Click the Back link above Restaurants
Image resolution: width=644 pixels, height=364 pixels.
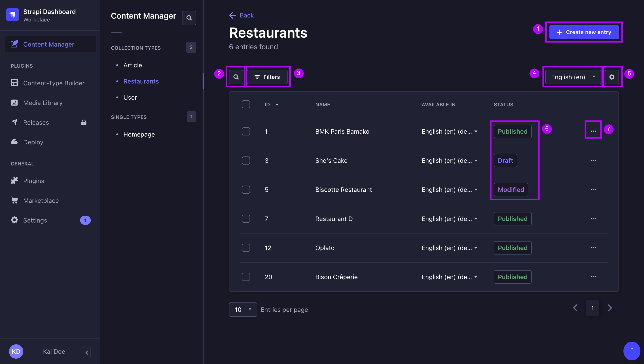click(x=241, y=15)
